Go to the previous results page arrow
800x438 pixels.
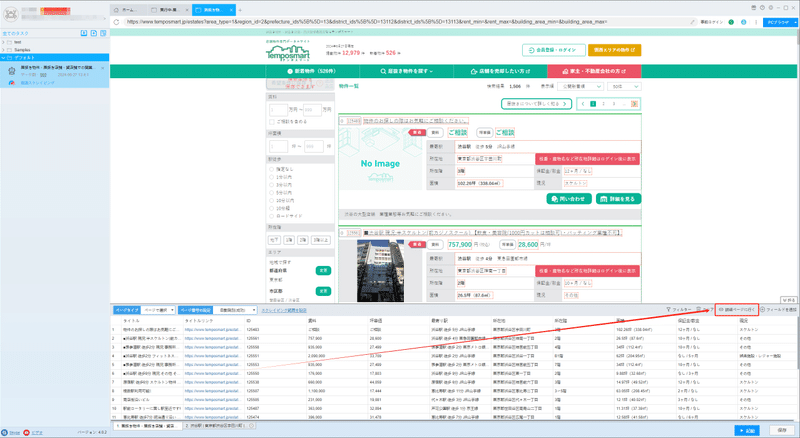pos(583,104)
